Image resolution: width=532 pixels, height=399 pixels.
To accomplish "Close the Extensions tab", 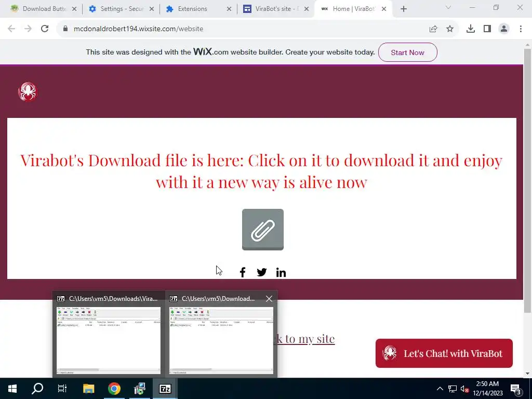I will (229, 9).
